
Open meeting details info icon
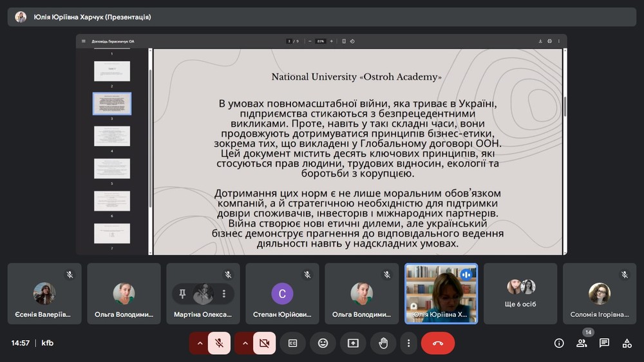[x=559, y=343]
